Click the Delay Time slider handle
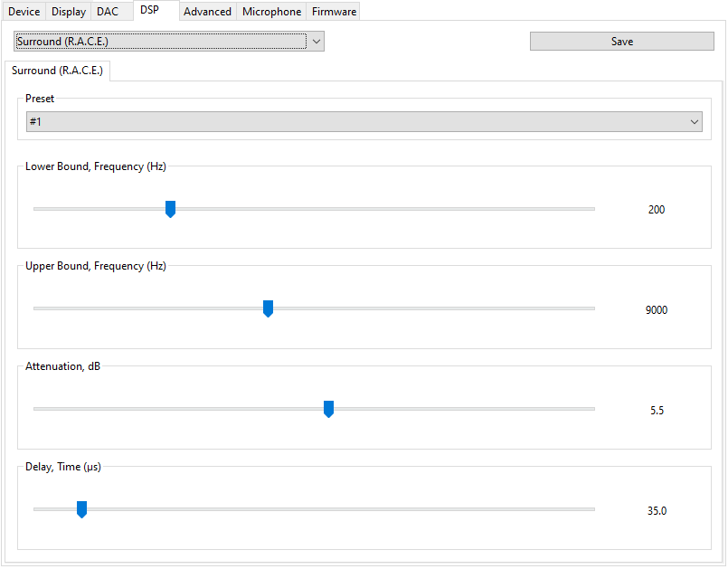This screenshot has height=569, width=728. point(81,510)
